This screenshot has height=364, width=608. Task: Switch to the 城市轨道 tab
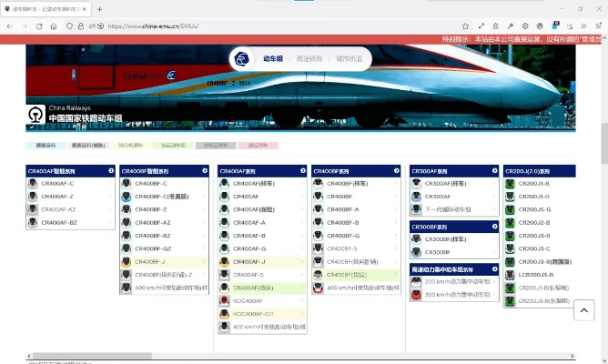348,58
